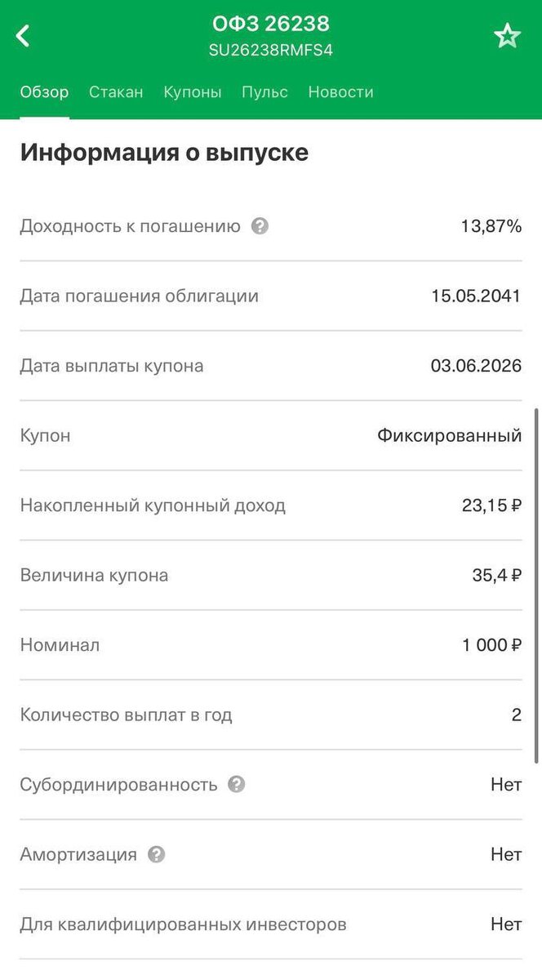The image size is (542, 980).
Task: Select the Пульс tab
Action: coord(264,91)
